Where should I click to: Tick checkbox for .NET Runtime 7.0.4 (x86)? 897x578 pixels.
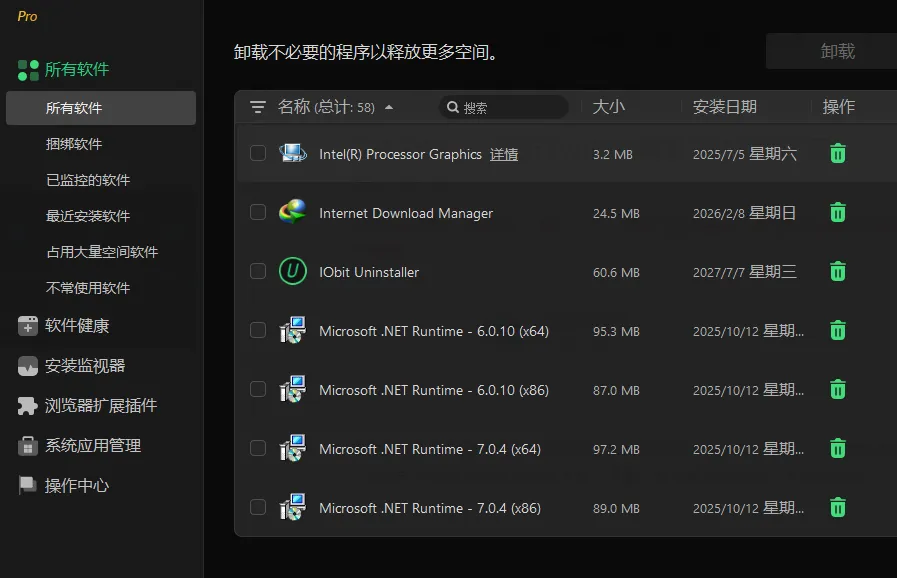[258, 507]
